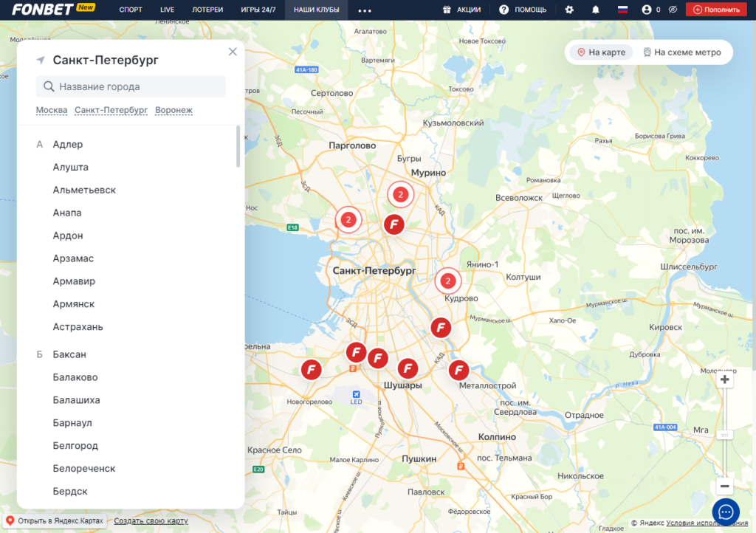Select Балашиха from city list
The height and width of the screenshot is (533, 756).
[76, 400]
